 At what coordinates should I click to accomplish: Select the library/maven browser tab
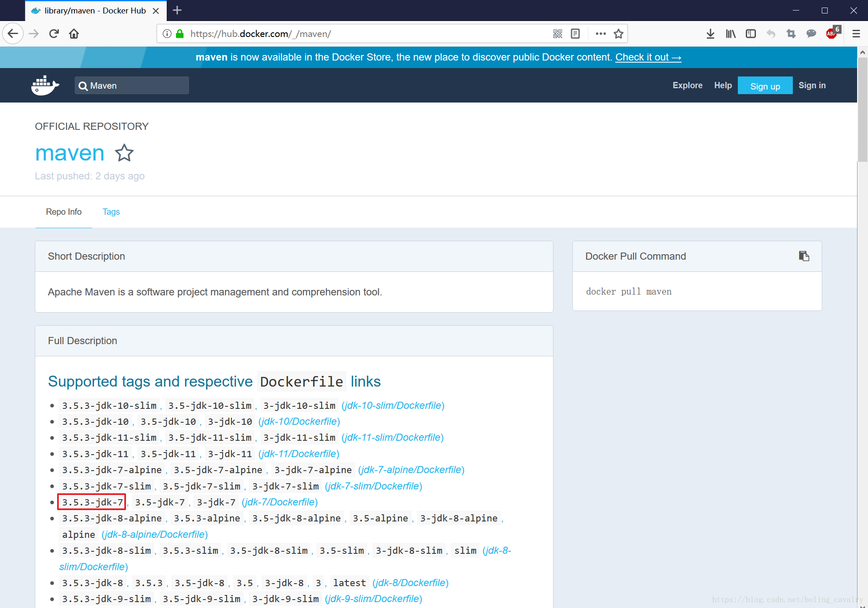pyautogui.click(x=96, y=11)
